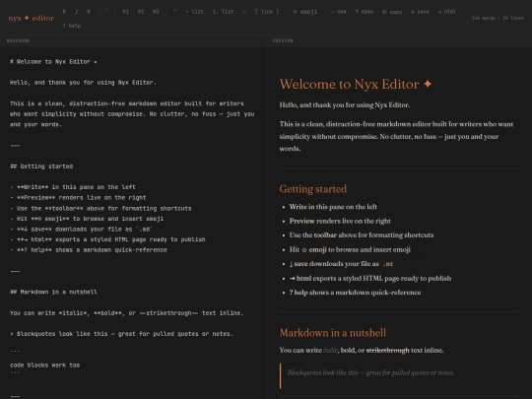Click the '**Preview** renders live' source line
The image size is (532, 399).
78,197
